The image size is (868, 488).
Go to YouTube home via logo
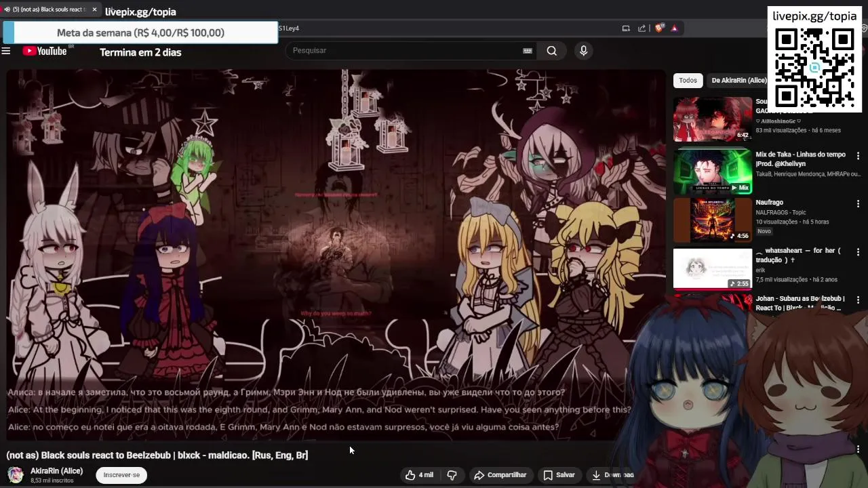pos(45,51)
